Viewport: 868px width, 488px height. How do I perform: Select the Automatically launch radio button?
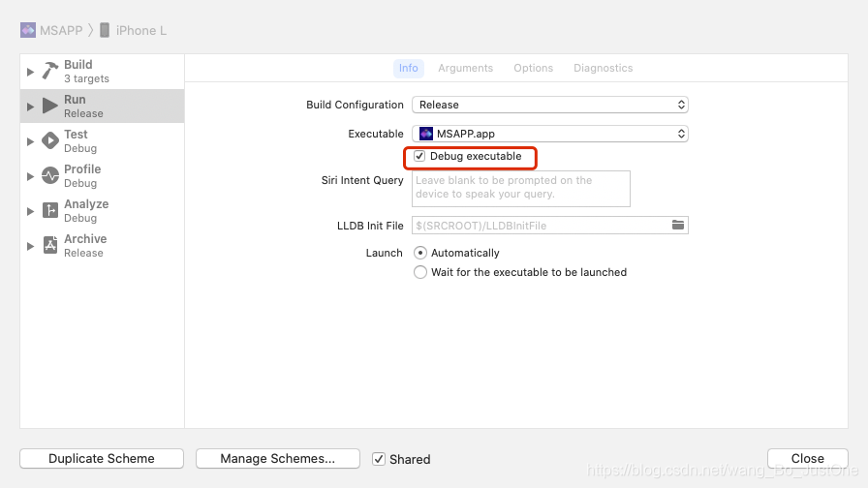[x=420, y=253]
